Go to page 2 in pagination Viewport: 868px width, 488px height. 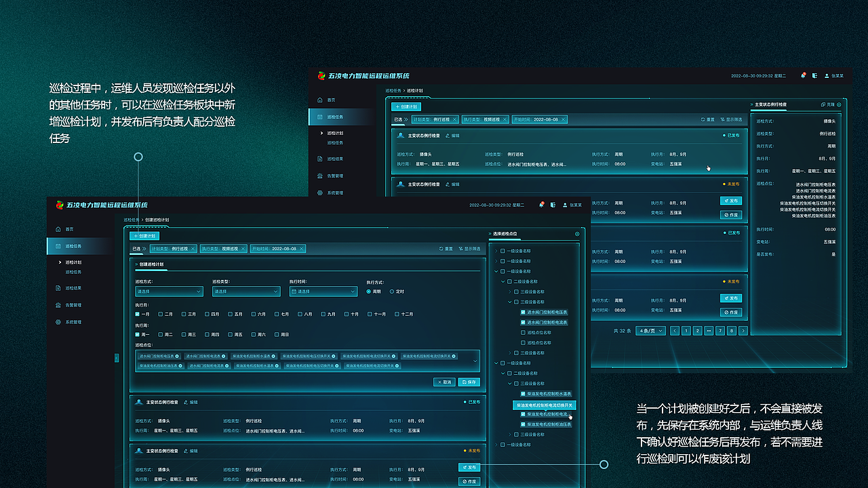(x=698, y=331)
